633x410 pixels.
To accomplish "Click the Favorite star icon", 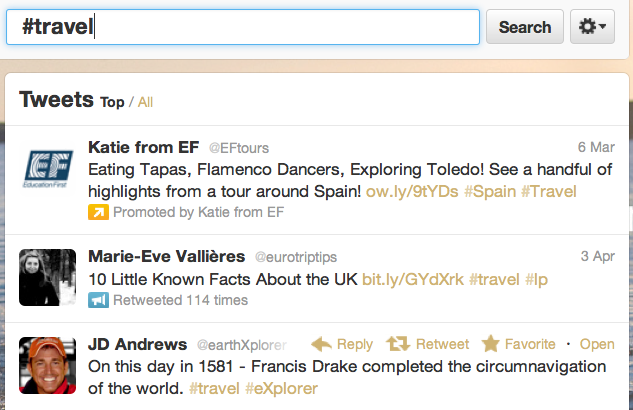I will (x=490, y=344).
